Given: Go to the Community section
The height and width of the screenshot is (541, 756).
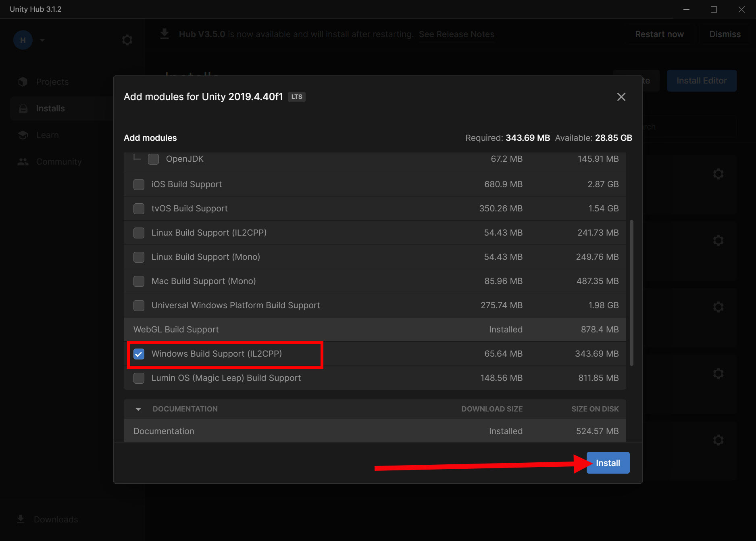Looking at the screenshot, I should point(59,161).
